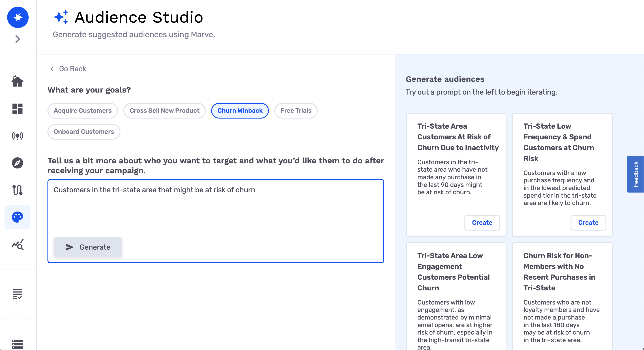Select the palette studio icon
Screen dimensions: 644x350
click(x=17, y=217)
